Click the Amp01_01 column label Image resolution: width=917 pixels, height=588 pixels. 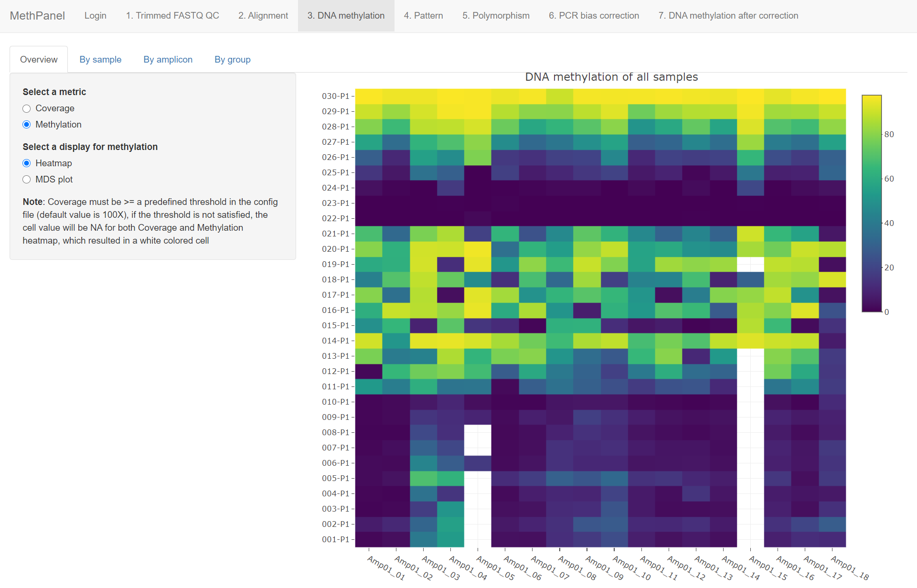[x=386, y=568]
